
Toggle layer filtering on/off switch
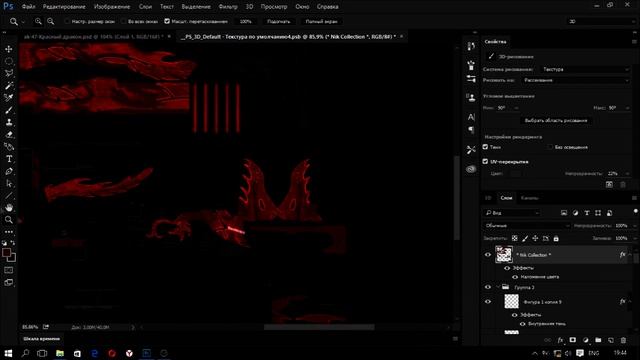click(635, 211)
